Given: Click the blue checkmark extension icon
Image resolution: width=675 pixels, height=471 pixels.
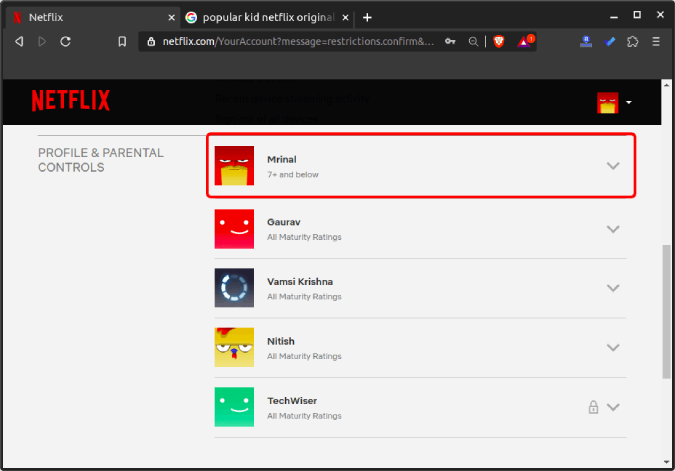Looking at the screenshot, I should (x=610, y=41).
